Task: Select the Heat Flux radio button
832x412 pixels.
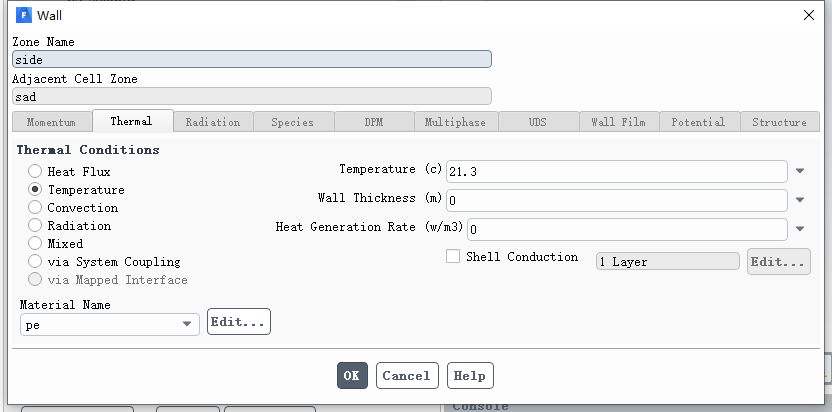Action: [35, 171]
